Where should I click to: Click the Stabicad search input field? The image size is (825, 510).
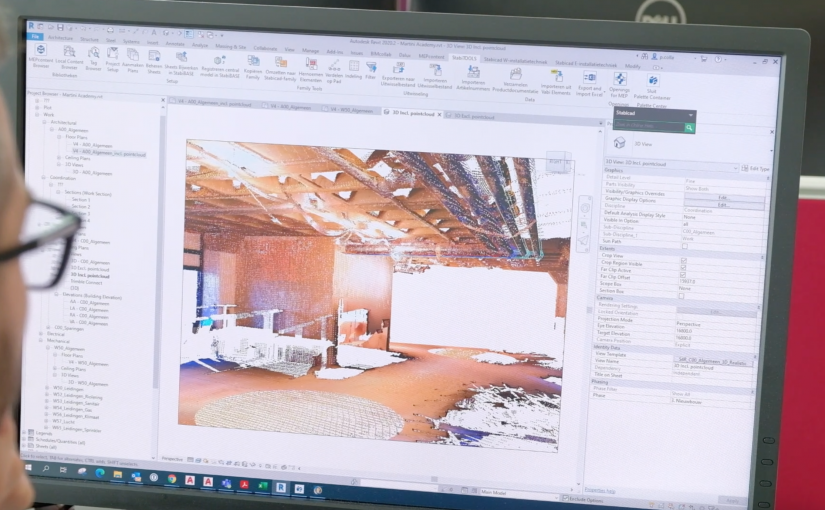tap(649, 126)
